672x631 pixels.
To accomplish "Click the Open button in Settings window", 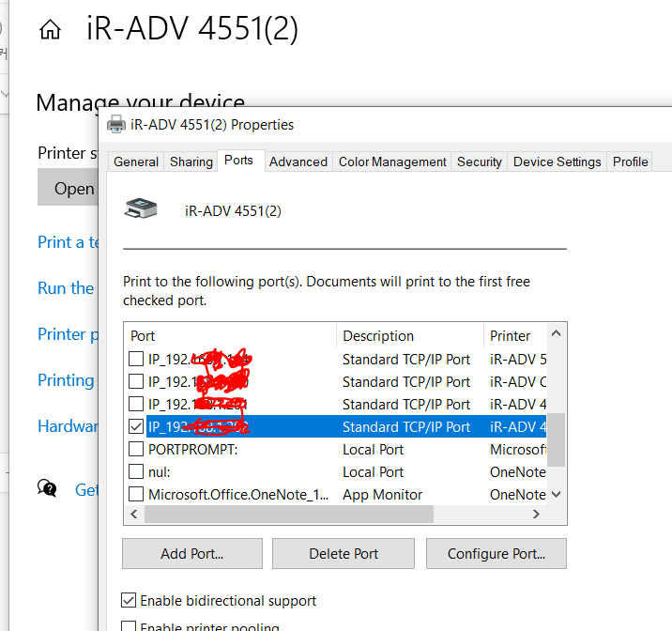I will click(x=69, y=187).
